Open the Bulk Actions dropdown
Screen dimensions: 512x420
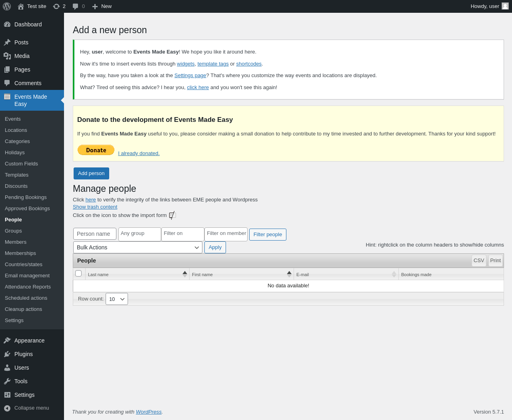[x=138, y=247]
